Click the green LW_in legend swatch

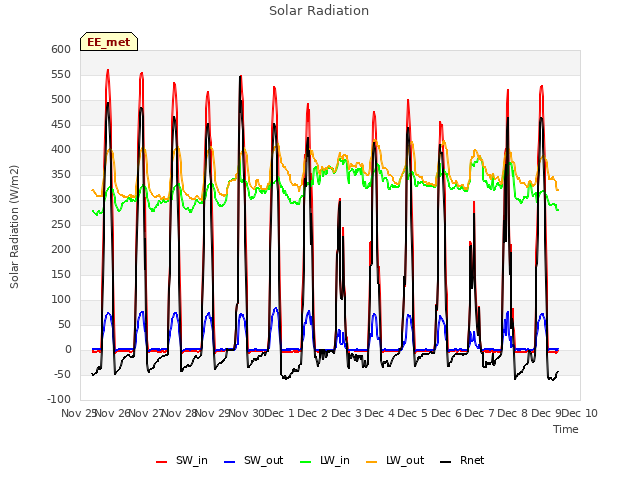[x=306, y=462]
